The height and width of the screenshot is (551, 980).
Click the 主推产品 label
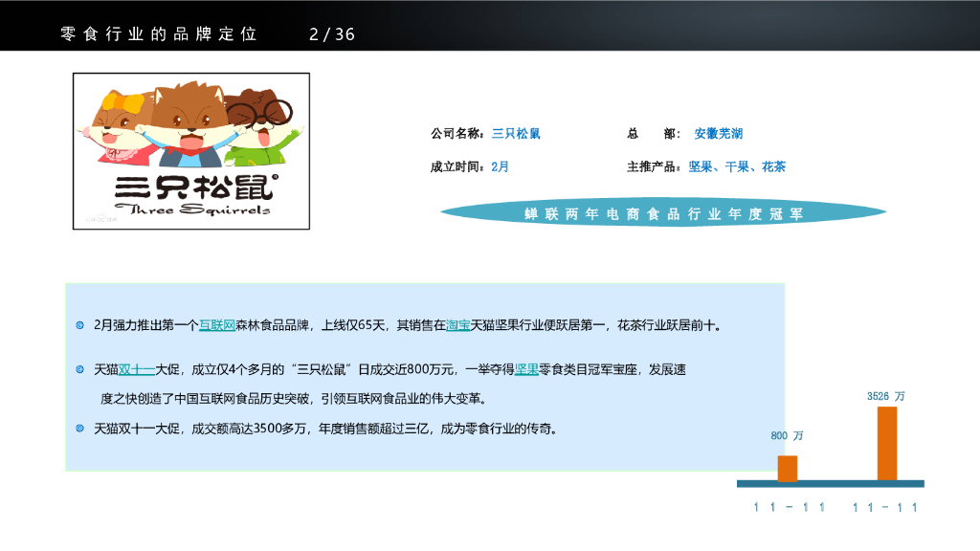(654, 166)
